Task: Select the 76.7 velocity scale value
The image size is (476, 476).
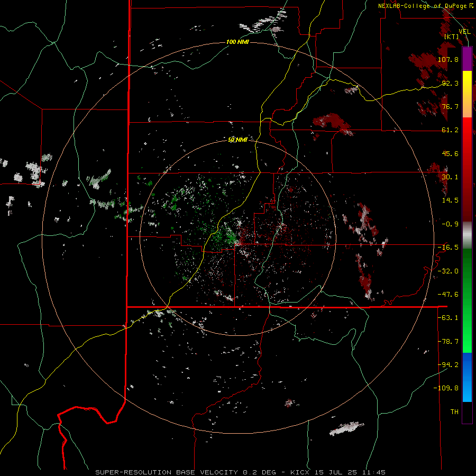Action: tap(450, 106)
